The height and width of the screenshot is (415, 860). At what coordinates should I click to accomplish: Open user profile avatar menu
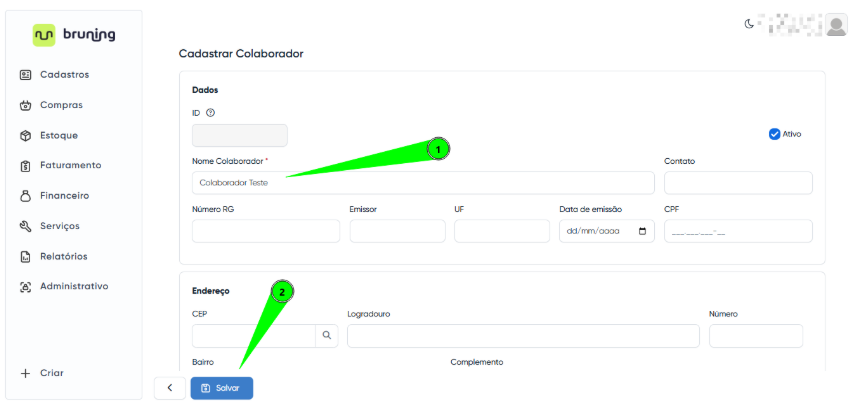click(836, 25)
